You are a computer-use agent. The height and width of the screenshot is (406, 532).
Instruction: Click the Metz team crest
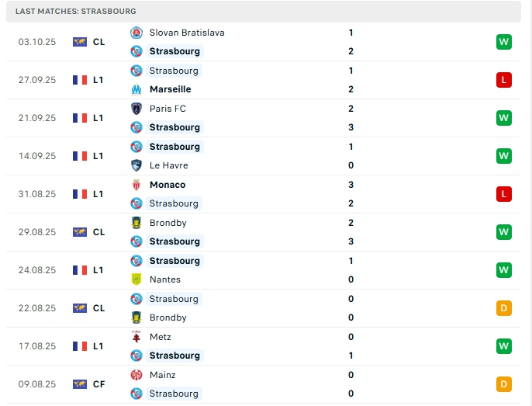click(x=136, y=337)
